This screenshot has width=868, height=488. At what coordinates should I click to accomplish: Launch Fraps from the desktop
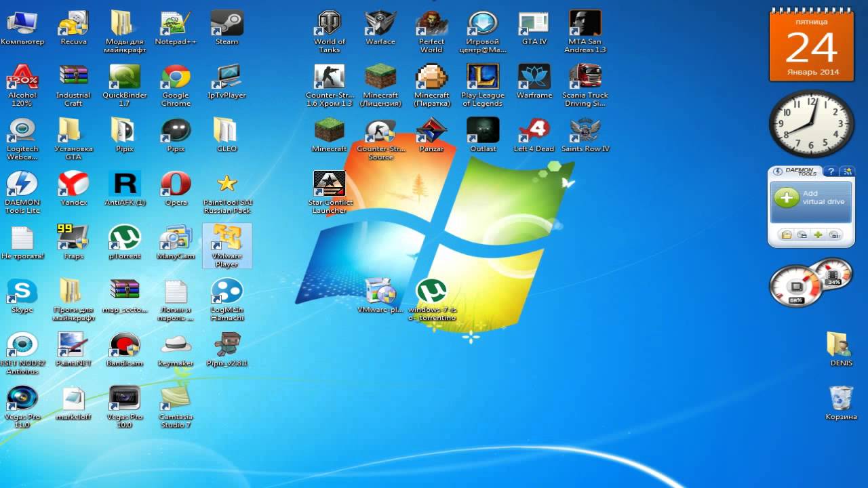coord(73,243)
